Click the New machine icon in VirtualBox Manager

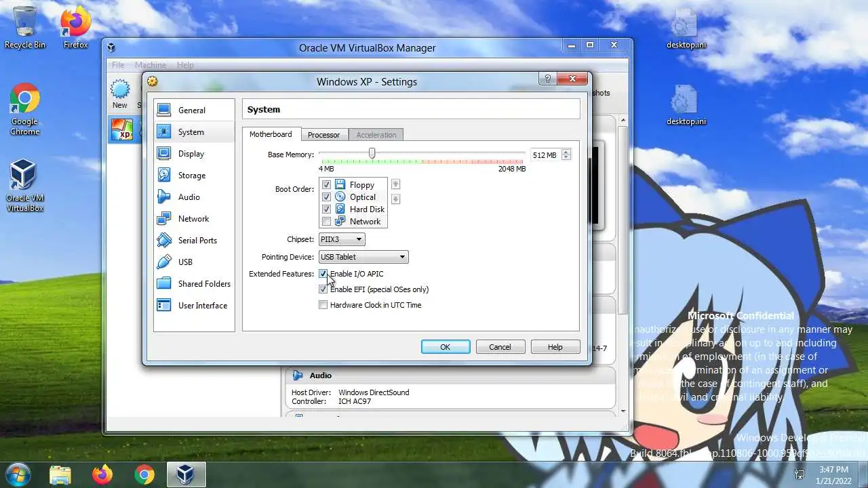tap(120, 89)
